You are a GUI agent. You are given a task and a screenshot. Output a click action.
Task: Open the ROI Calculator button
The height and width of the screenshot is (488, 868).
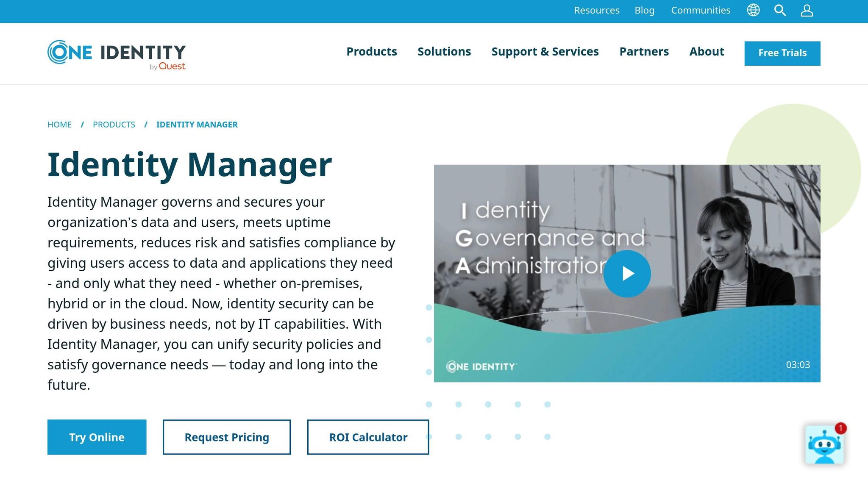(x=368, y=437)
